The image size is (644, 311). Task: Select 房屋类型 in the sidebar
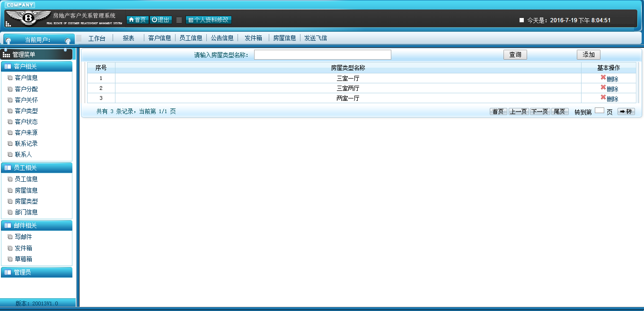point(26,201)
